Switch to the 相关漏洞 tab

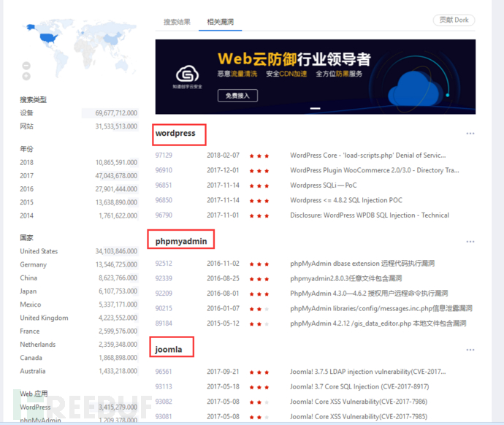click(x=220, y=22)
